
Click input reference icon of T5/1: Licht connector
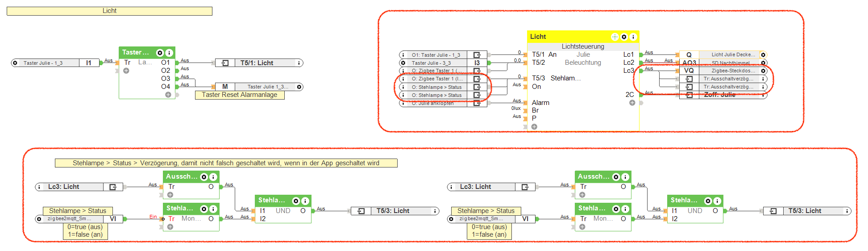[225, 63]
